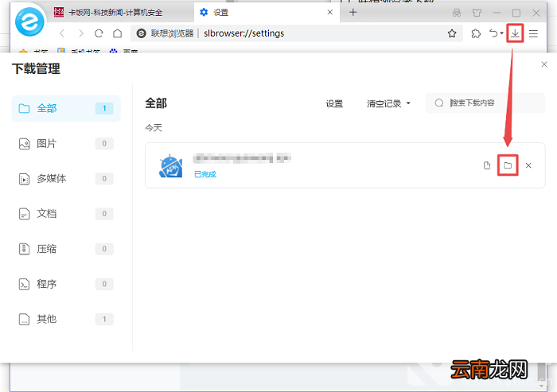Close the 设置 tab
Screen dimensions: 557x392
coord(329,13)
